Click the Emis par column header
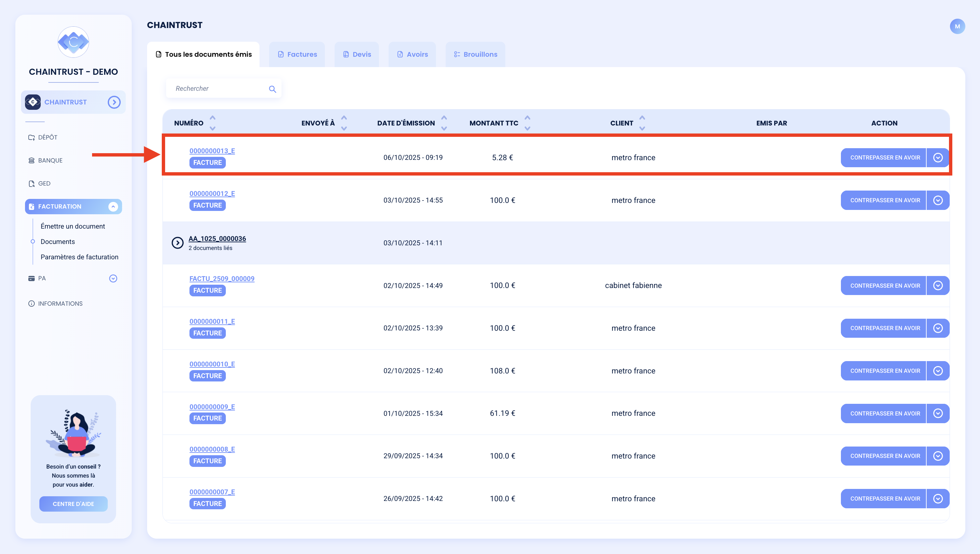 pyautogui.click(x=772, y=123)
